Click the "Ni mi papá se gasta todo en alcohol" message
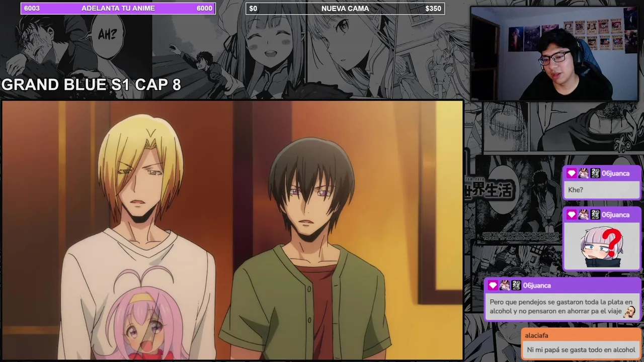 (581, 350)
